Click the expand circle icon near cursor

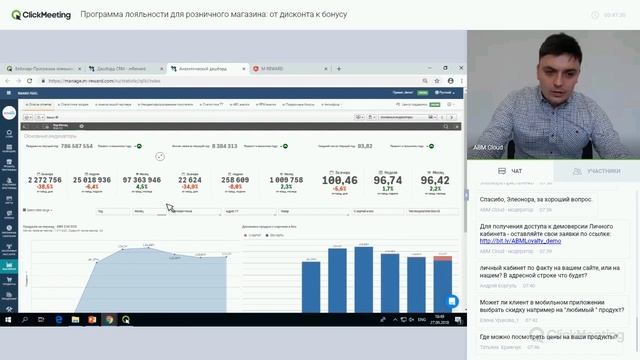coord(160,156)
